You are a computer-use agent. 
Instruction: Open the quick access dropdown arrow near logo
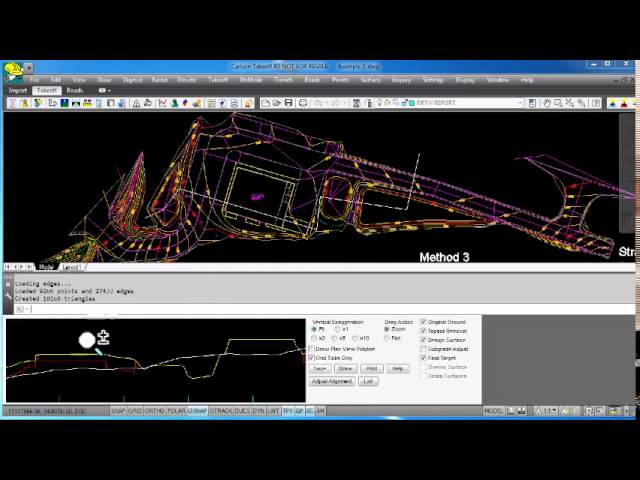coord(29,68)
